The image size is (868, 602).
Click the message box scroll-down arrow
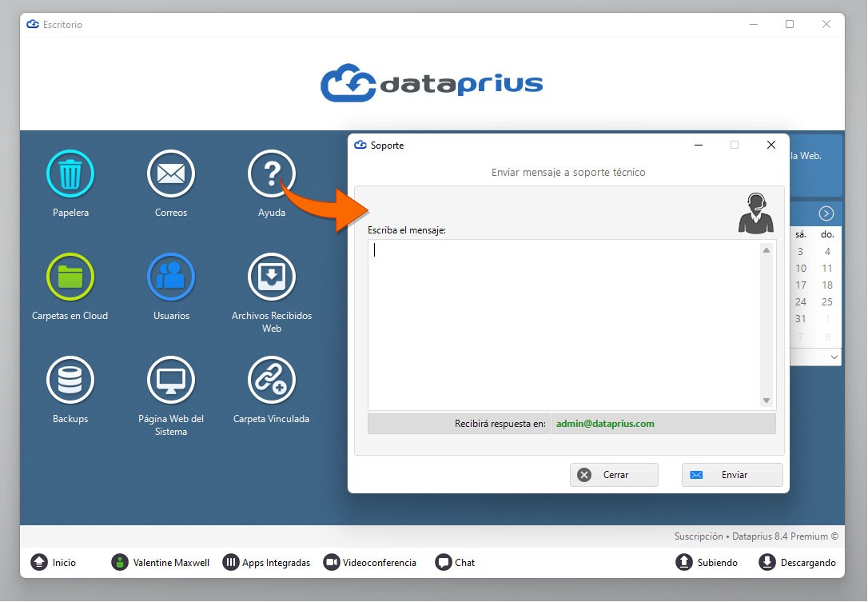(766, 401)
